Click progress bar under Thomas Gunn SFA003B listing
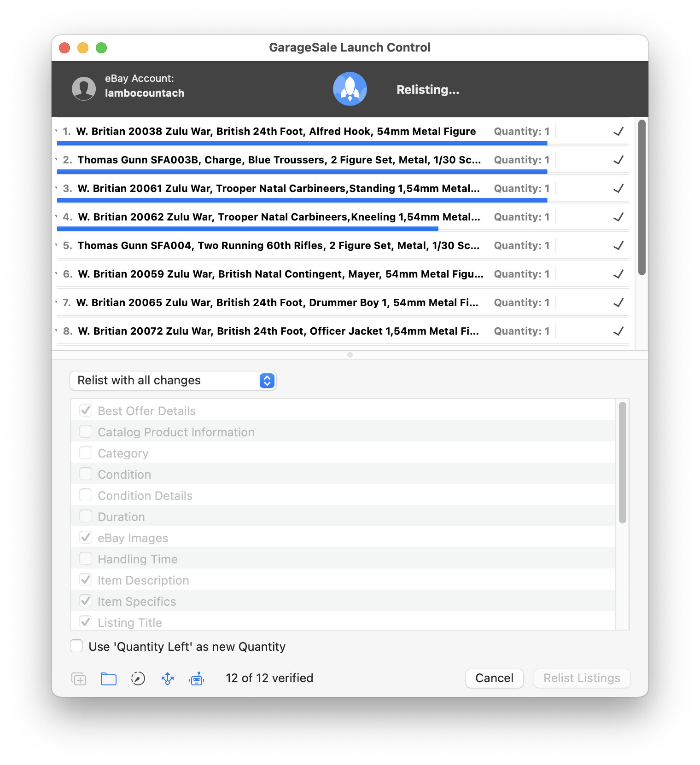Screen dimensions: 700x765 click(x=302, y=172)
